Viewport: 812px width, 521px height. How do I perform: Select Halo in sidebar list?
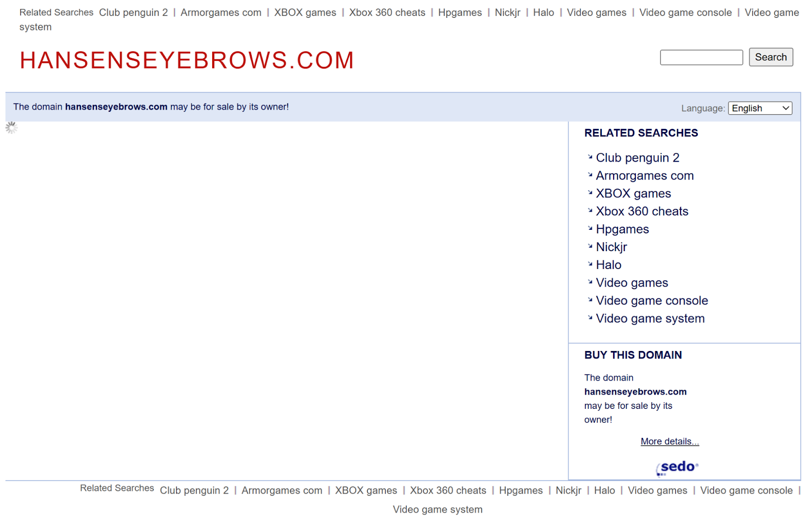click(608, 265)
